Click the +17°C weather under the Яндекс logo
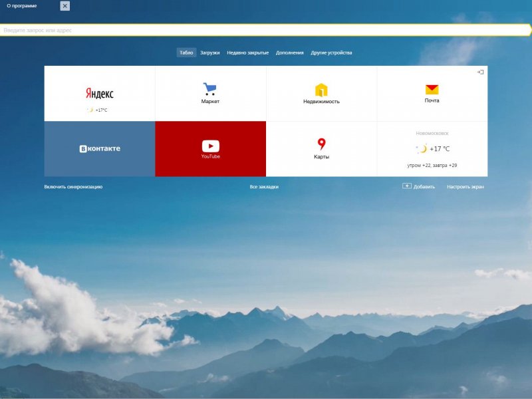 97,110
